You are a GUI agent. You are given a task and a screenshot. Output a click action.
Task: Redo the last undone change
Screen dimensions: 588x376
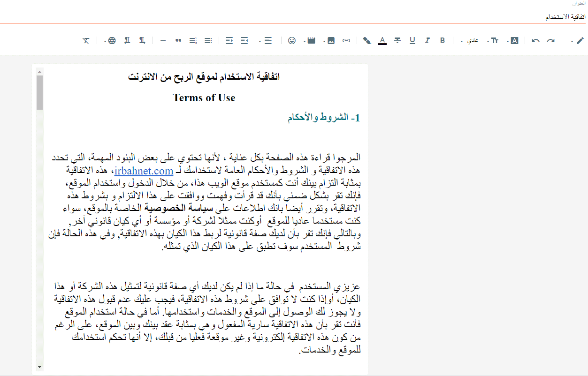[550, 40]
